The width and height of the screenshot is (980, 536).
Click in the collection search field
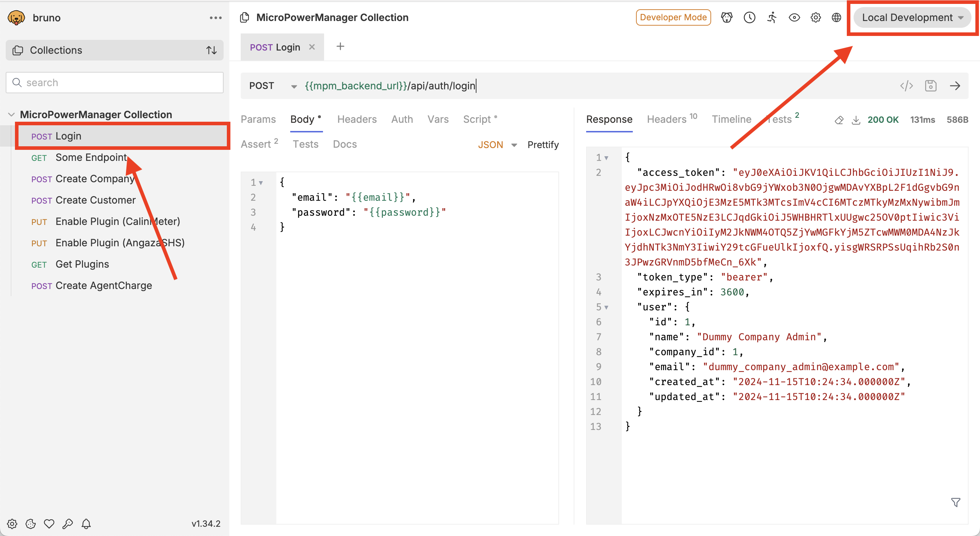pyautogui.click(x=115, y=83)
